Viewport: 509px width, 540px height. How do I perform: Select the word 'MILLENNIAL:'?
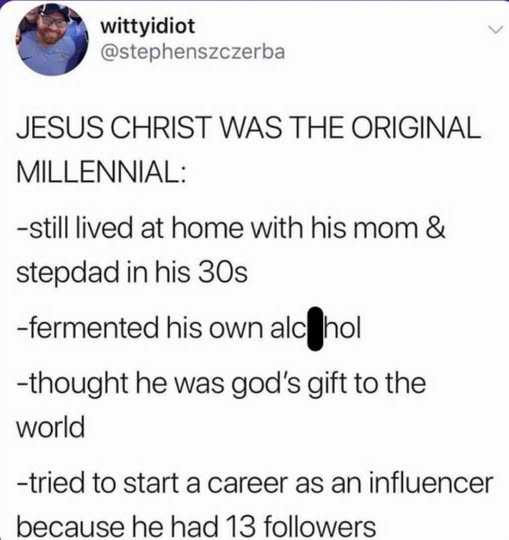(102, 172)
